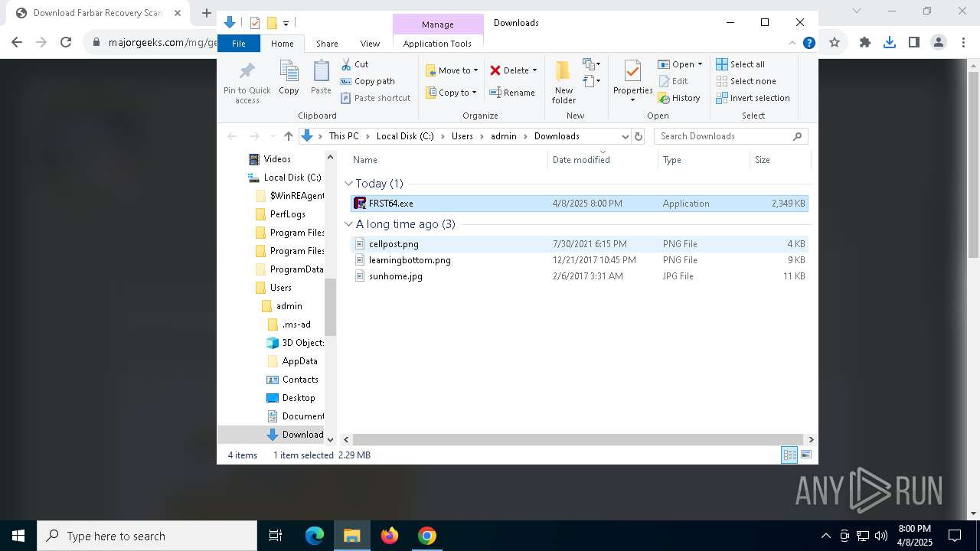Open Task View on taskbar

[x=276, y=536]
